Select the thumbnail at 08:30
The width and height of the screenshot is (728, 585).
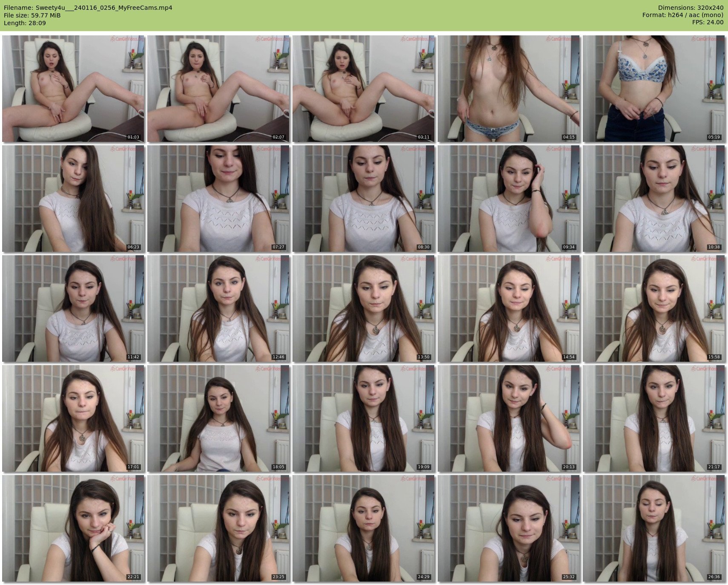click(364, 199)
